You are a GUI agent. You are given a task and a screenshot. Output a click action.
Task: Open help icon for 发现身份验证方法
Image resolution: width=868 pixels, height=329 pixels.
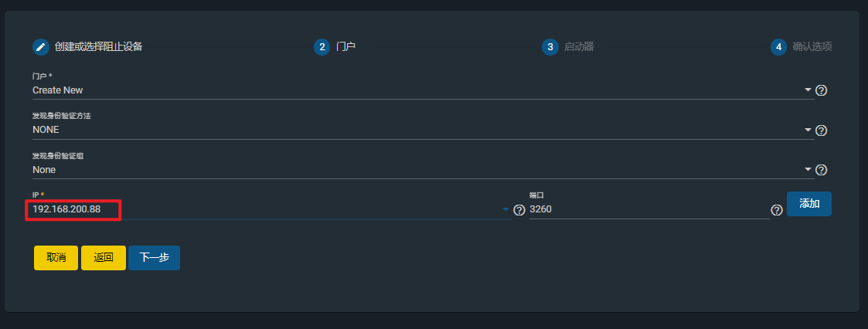point(822,131)
